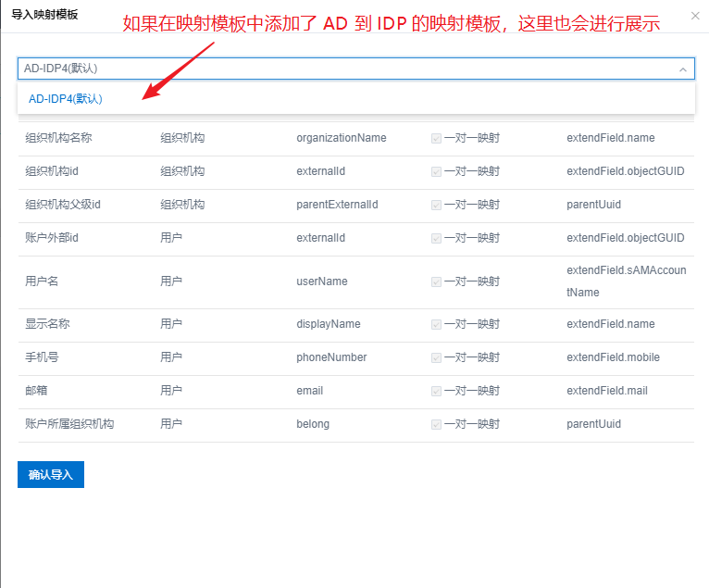709x588 pixels.
Task: Click the extendField.mail mapping value
Action: (x=606, y=391)
